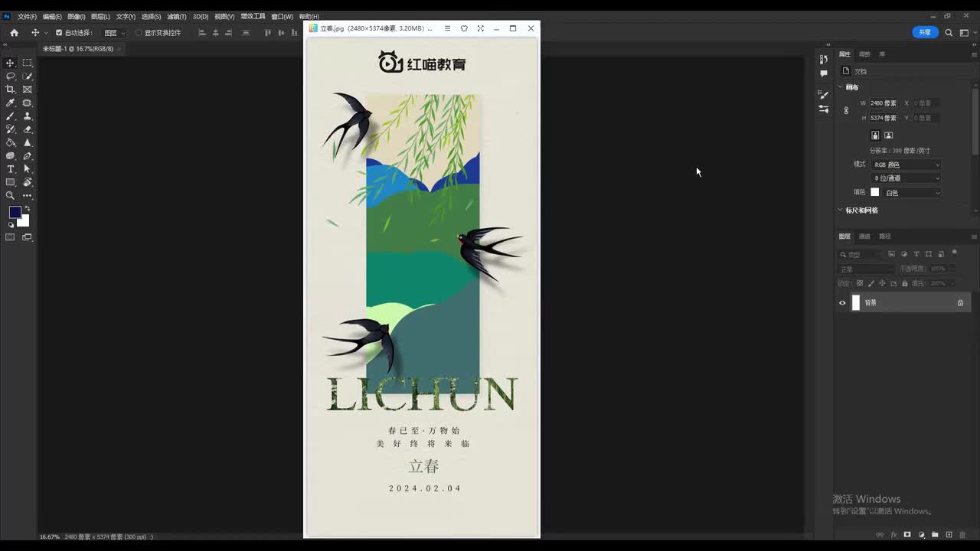
Task: Create a new layer group folder
Action: click(x=935, y=535)
